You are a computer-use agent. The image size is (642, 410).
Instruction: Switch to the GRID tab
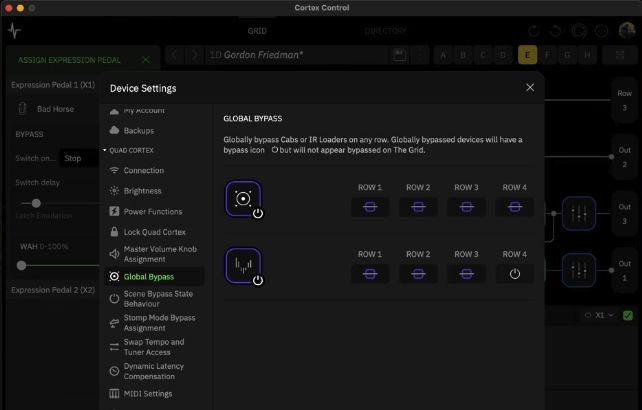[257, 31]
